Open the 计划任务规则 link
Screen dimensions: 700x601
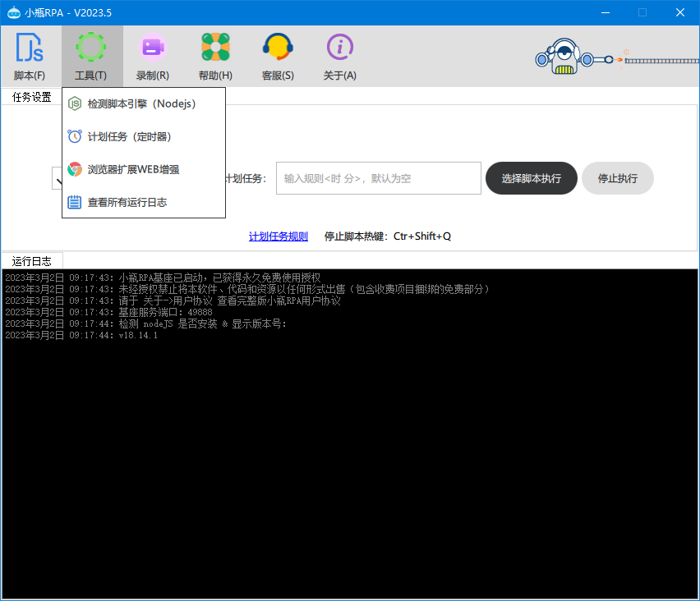click(279, 236)
